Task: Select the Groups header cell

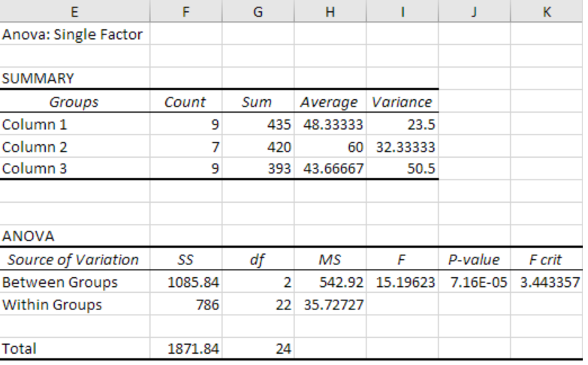Action: point(74,101)
